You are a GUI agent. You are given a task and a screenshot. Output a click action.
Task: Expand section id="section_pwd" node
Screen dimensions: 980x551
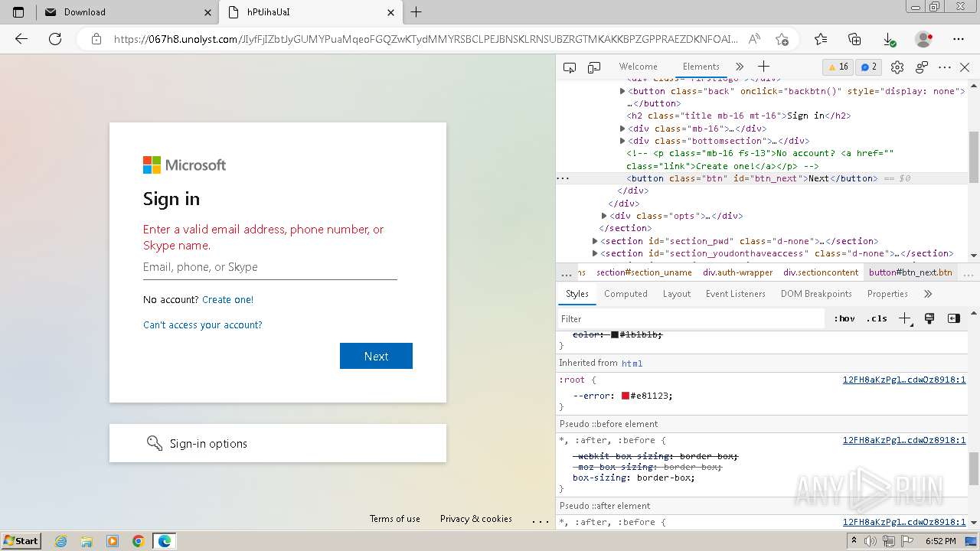[x=595, y=241]
